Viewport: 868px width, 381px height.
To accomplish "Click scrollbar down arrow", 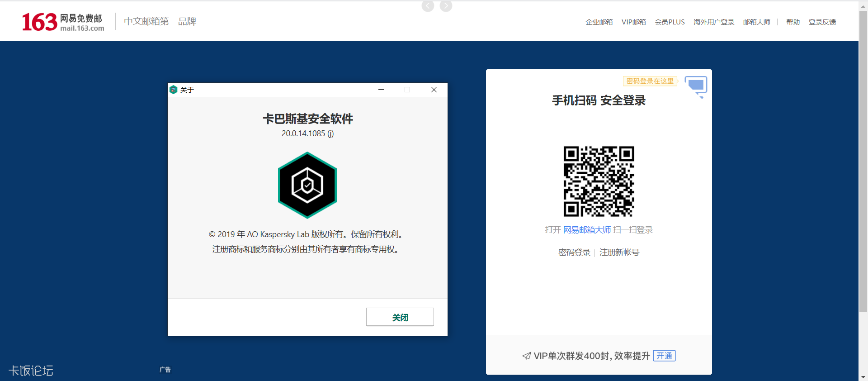I will 863,376.
